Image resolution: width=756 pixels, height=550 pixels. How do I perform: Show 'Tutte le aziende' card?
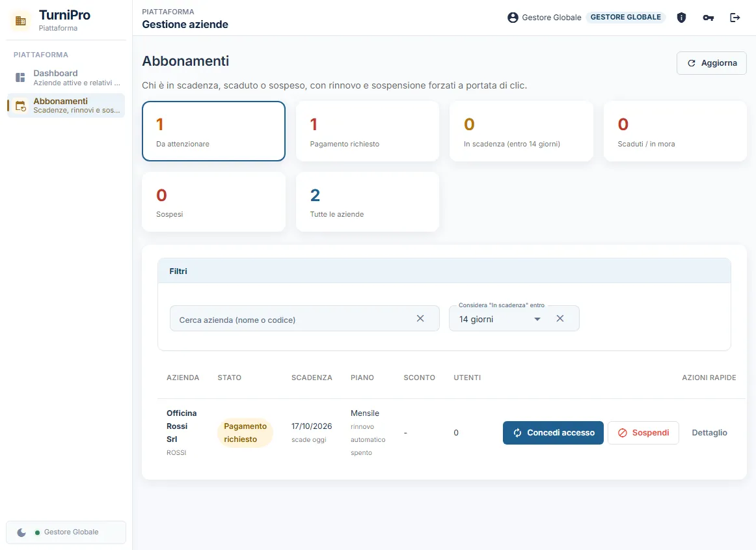click(368, 202)
